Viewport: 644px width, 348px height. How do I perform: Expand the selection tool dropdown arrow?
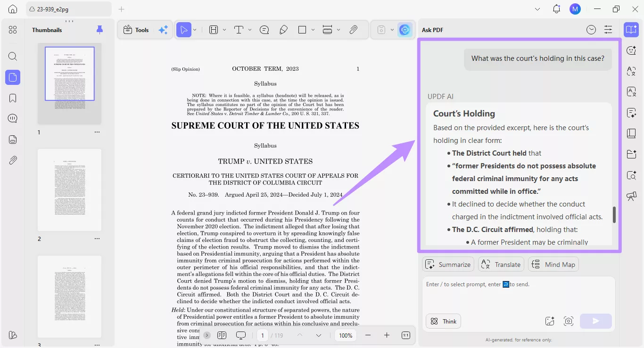coord(195,30)
